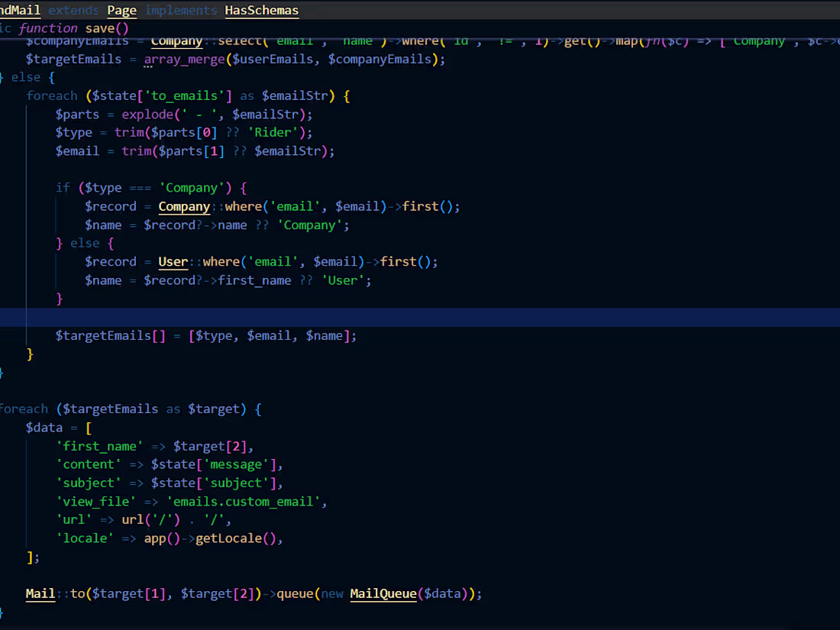
Task: Click the 'new' keyword before MailQueue
Action: point(332,594)
